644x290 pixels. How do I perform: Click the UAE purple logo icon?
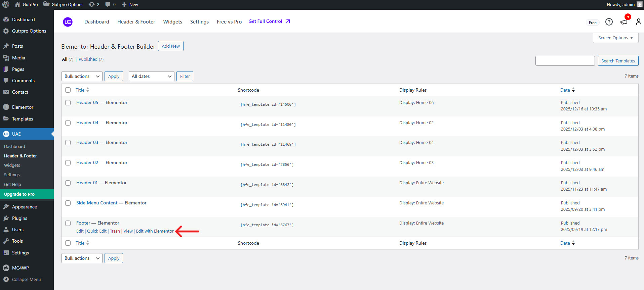68,22
